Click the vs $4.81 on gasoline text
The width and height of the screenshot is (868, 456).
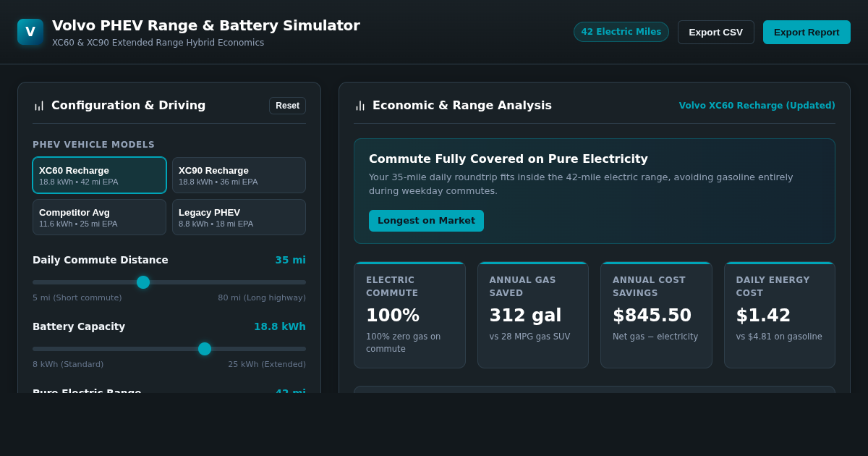779,337
